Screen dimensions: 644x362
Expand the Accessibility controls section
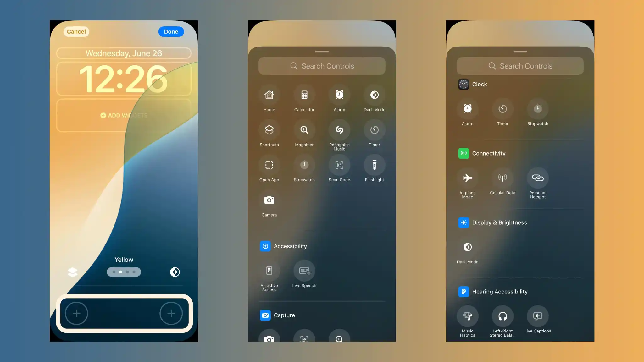pyautogui.click(x=290, y=246)
